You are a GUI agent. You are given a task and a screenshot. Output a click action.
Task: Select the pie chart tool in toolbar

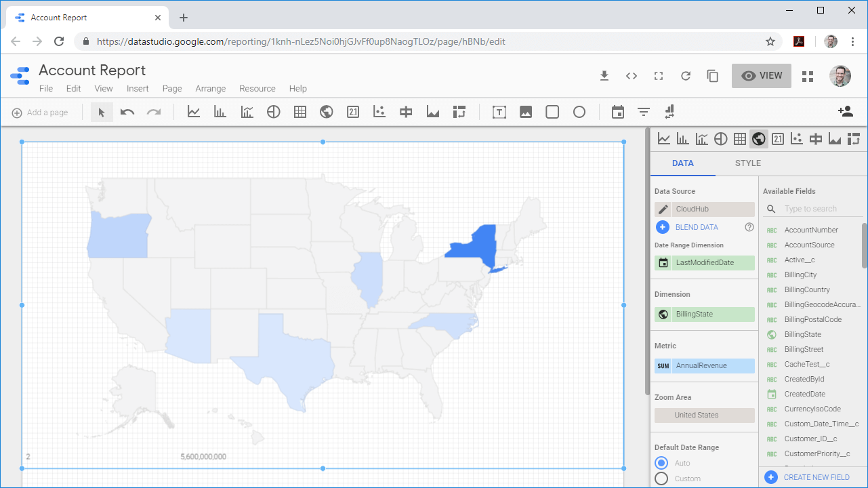pyautogui.click(x=273, y=112)
